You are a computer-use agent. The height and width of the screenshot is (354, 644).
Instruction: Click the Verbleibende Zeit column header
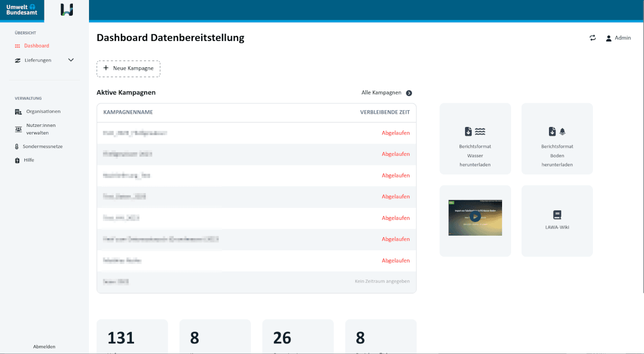[385, 112]
